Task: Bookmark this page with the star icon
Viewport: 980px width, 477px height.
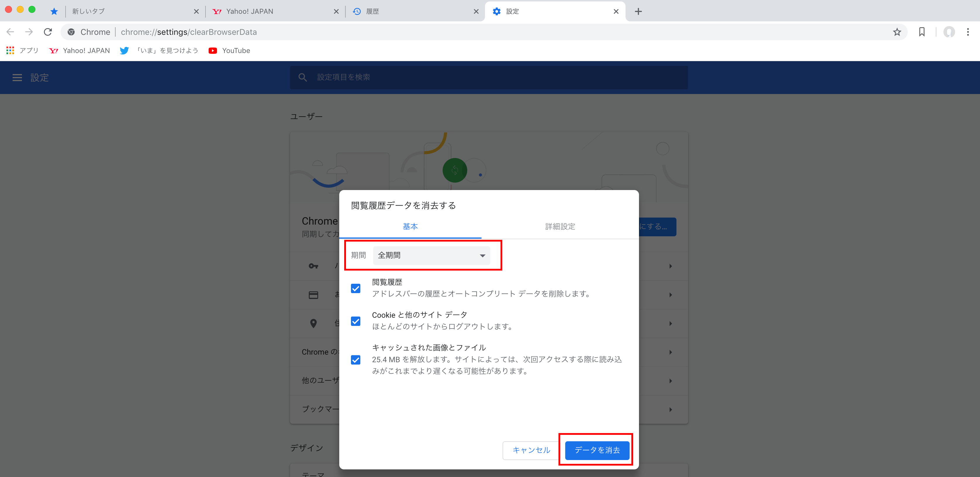Action: point(897,32)
